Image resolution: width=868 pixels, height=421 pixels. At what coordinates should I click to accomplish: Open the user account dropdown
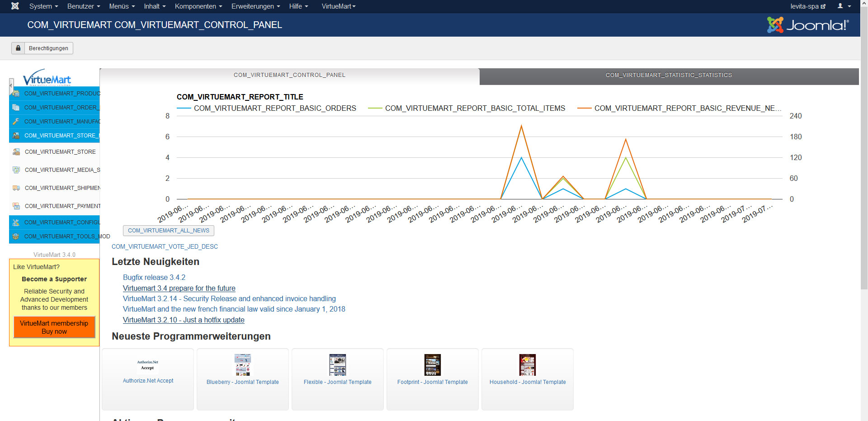coord(844,6)
